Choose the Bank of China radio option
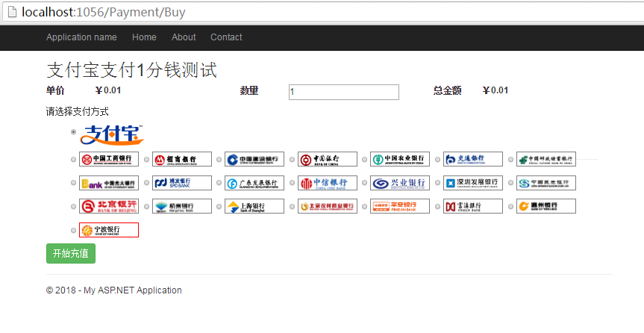 click(292, 160)
